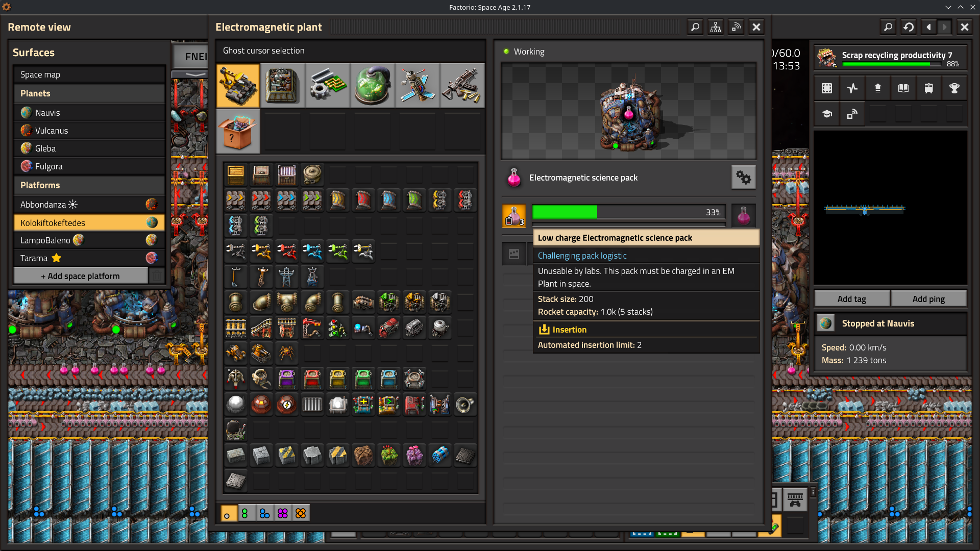Select rare quality (three blue dots)
Viewport: 980px width, 551px height.
click(264, 513)
